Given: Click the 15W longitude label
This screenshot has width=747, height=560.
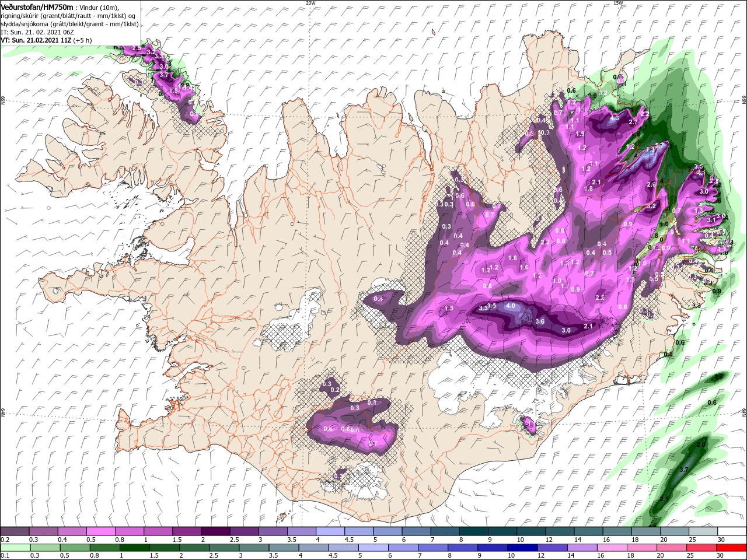Looking at the screenshot, I should pyautogui.click(x=618, y=3).
